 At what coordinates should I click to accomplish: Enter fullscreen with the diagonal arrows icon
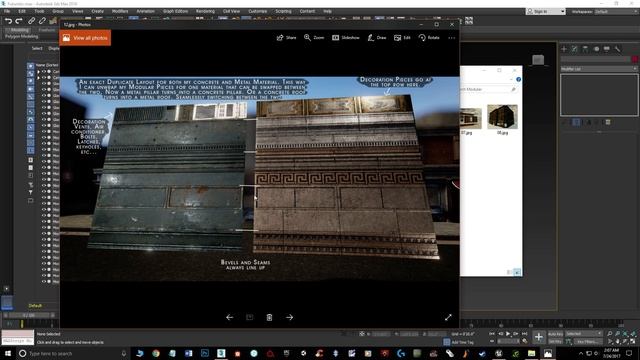pyautogui.click(x=448, y=317)
